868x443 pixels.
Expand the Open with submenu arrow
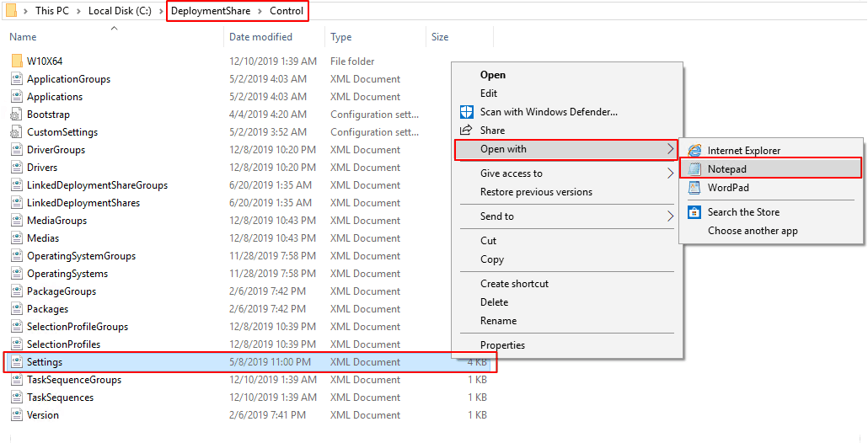tap(670, 149)
